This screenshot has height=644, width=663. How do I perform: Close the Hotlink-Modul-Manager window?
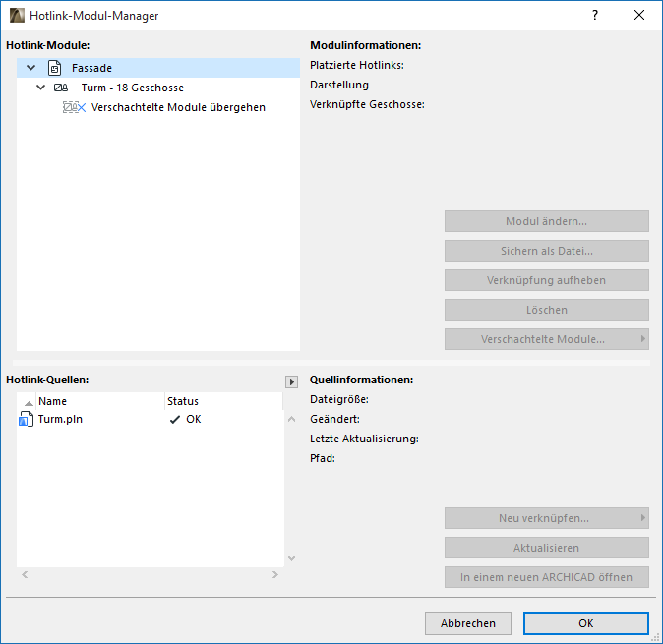[639, 15]
